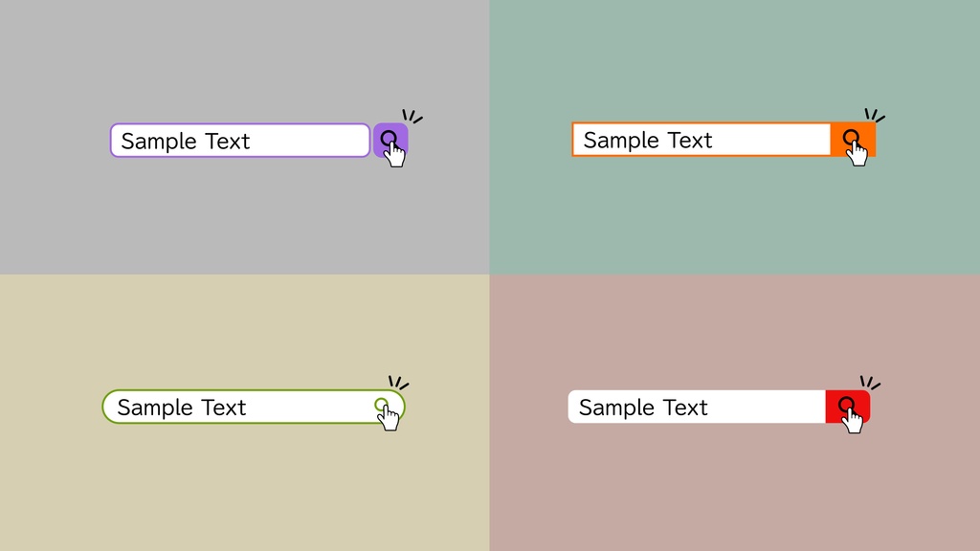Screen dimensions: 980x551
Task: Click the hand pointer on the red search button
Action: pyautogui.click(x=853, y=420)
